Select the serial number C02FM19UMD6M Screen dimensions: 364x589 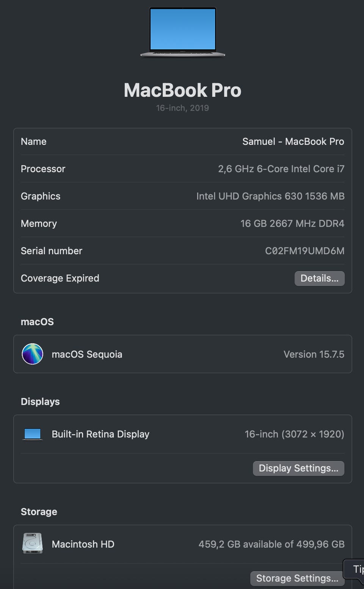[x=304, y=251]
